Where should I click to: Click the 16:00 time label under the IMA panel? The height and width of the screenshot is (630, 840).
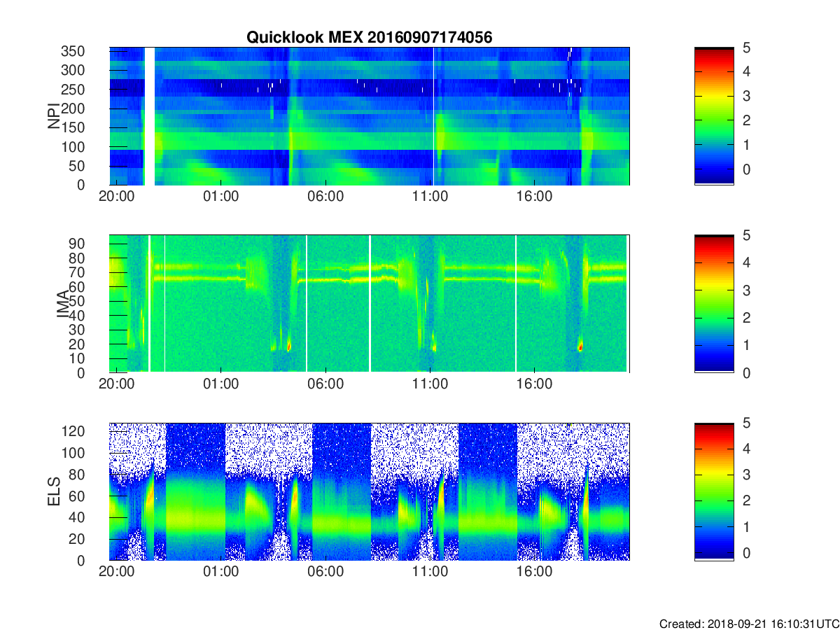coord(535,384)
